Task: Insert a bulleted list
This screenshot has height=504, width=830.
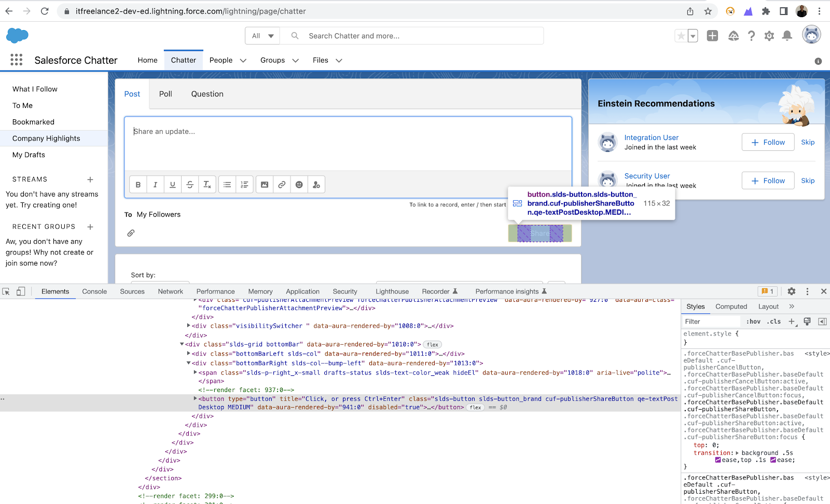Action: 227,185
